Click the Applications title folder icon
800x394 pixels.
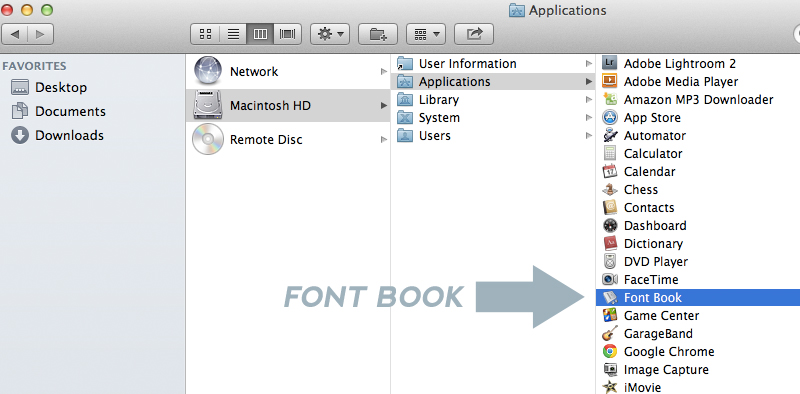tap(517, 10)
